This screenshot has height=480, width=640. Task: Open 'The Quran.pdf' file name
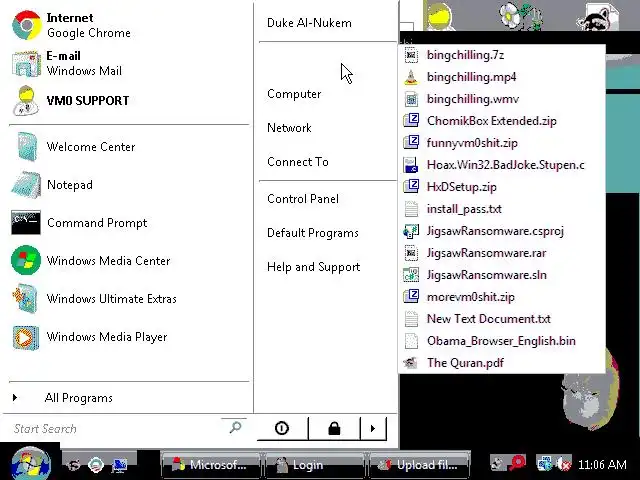click(x=465, y=363)
